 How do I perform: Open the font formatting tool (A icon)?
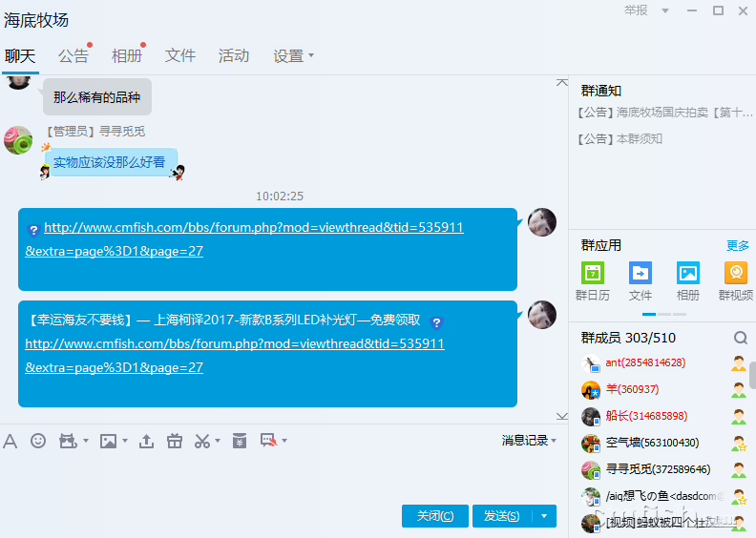[10, 441]
